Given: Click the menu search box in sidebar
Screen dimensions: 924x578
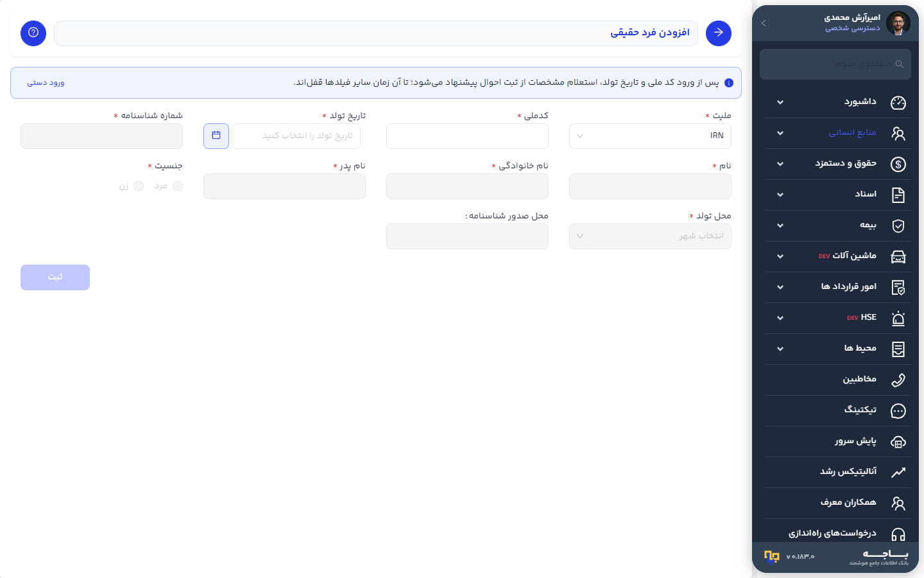Looking at the screenshot, I should [835, 64].
